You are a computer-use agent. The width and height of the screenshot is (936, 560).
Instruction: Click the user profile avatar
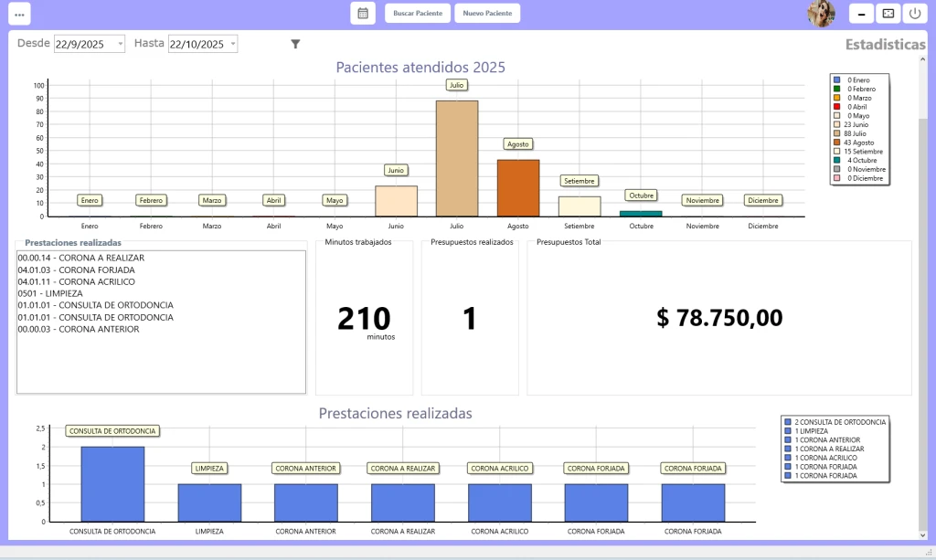pos(820,14)
